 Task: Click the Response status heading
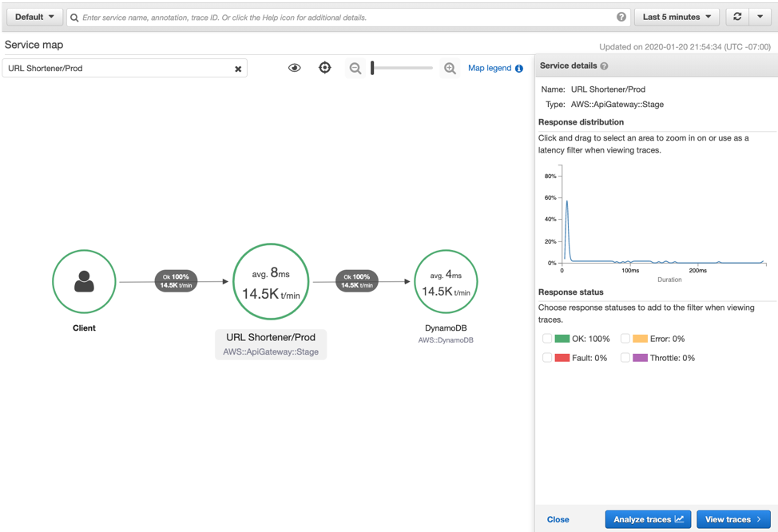click(x=570, y=292)
